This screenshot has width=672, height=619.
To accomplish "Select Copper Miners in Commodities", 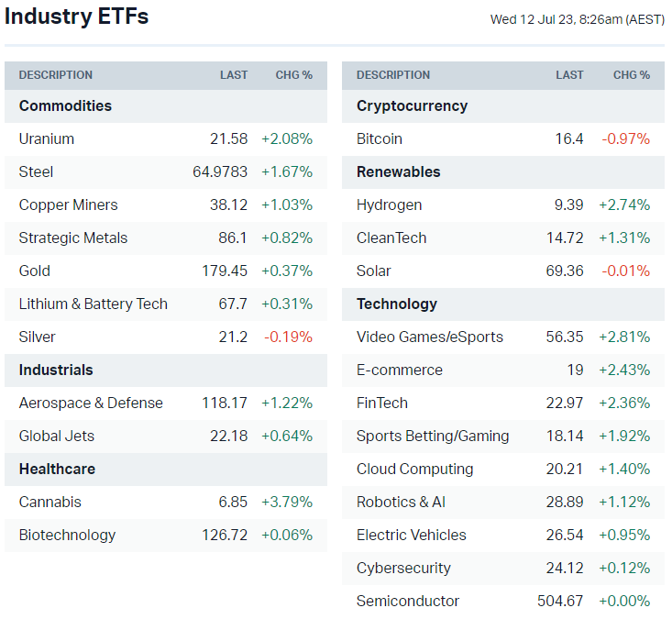I will pyautogui.click(x=69, y=205).
